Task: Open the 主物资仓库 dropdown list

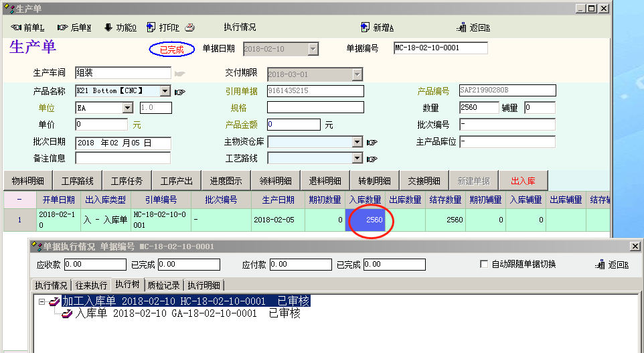Action: point(357,142)
